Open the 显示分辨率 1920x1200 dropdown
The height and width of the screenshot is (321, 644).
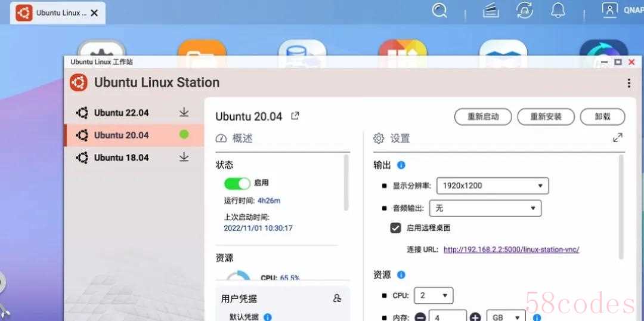[x=493, y=186]
